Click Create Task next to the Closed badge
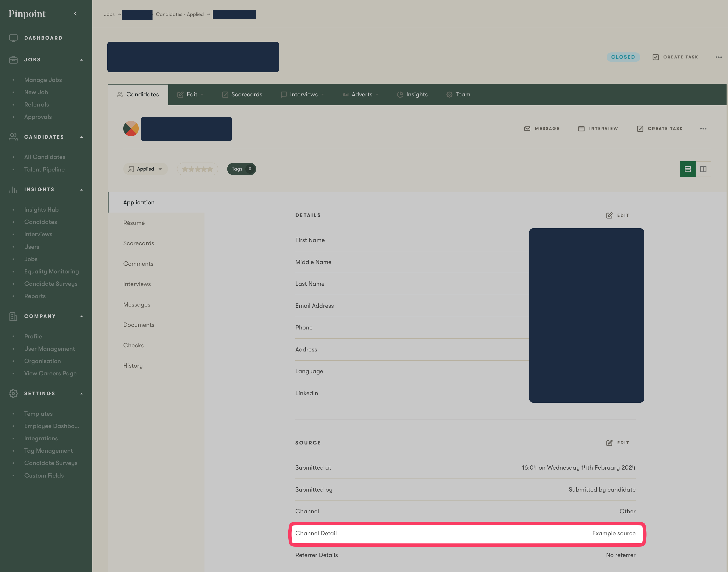 675,57
